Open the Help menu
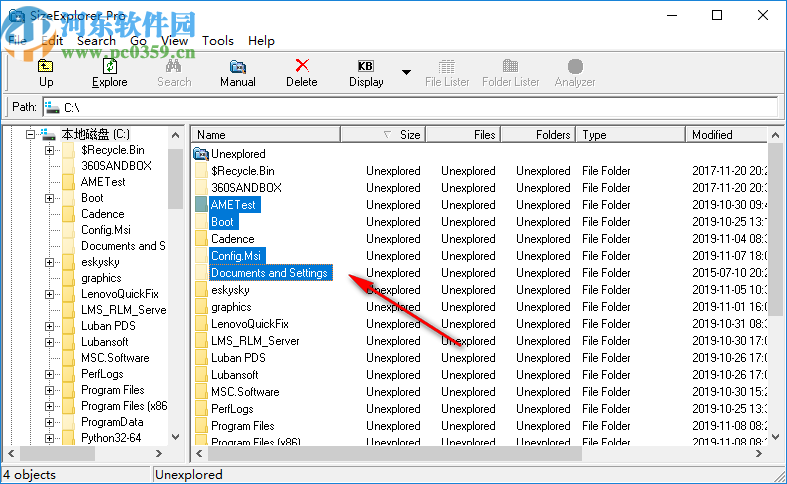The height and width of the screenshot is (484, 787). (261, 41)
